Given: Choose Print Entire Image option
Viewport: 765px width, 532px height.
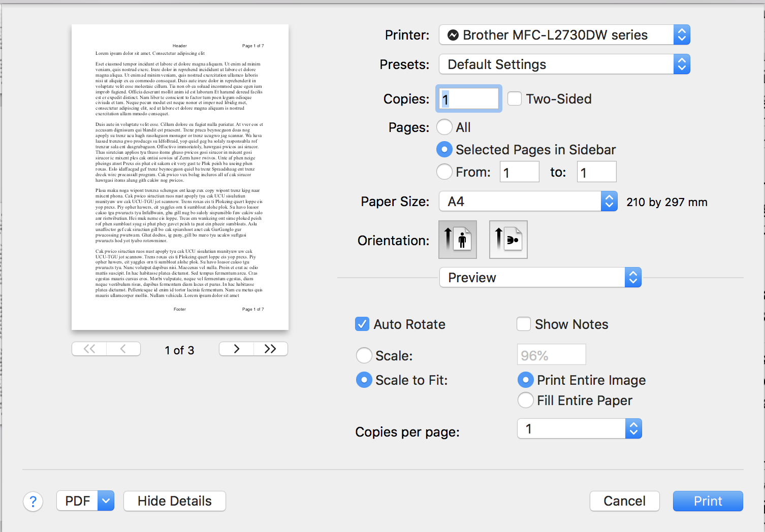Looking at the screenshot, I should click(526, 380).
